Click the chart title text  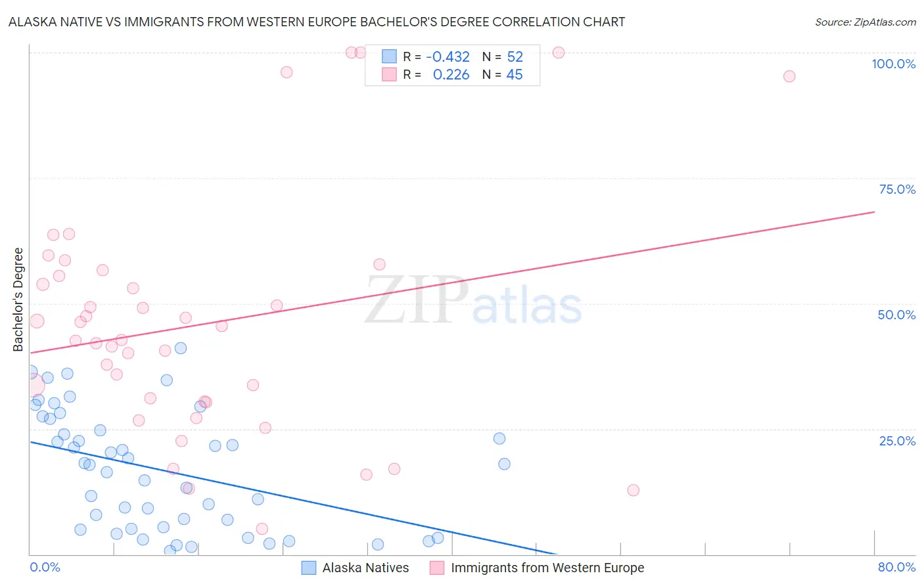(317, 22)
